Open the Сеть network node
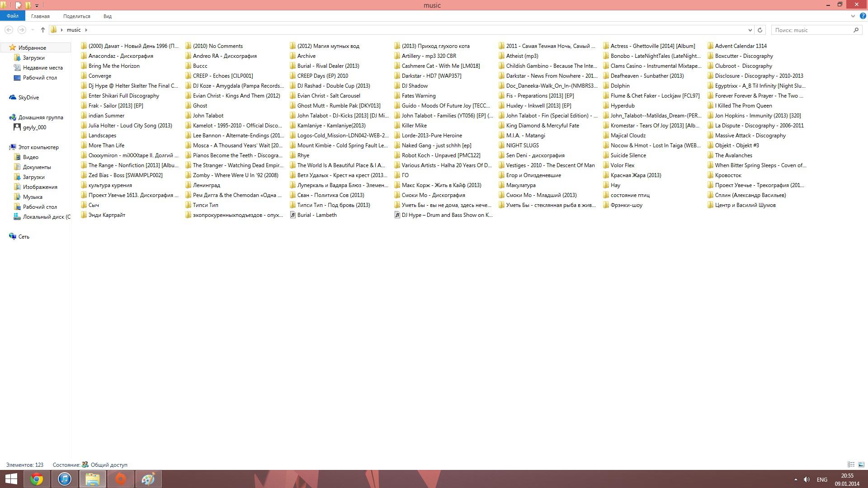The height and width of the screenshot is (488, 868). pos(19,237)
